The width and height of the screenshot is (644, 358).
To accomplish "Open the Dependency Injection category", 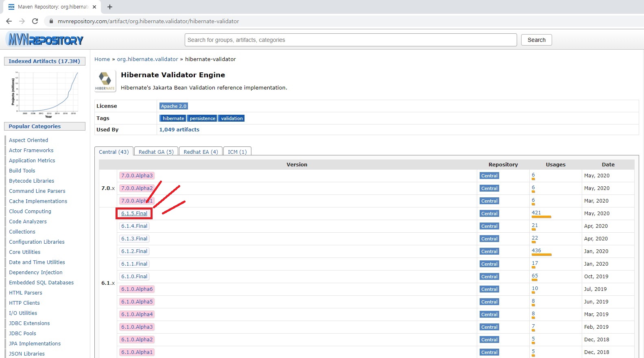I will click(x=36, y=273).
